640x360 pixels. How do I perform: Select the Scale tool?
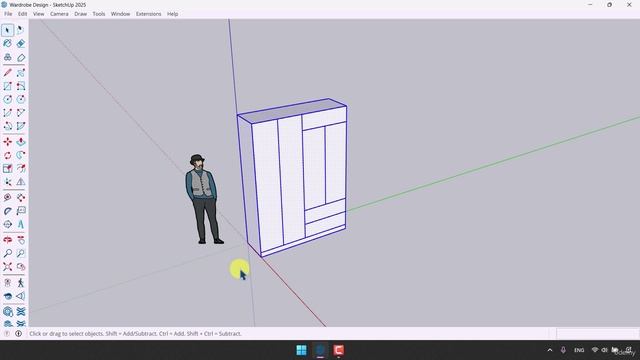[x=7, y=168]
